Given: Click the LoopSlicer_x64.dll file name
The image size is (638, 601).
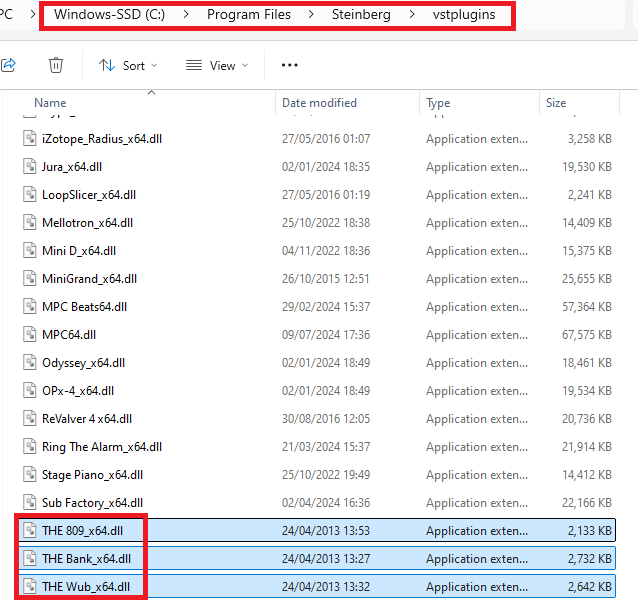Looking at the screenshot, I should (89, 195).
